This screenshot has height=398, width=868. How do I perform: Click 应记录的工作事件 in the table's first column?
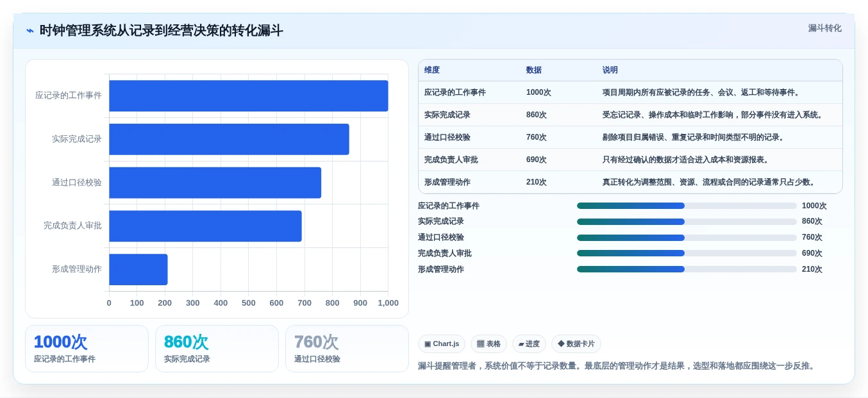pos(455,92)
